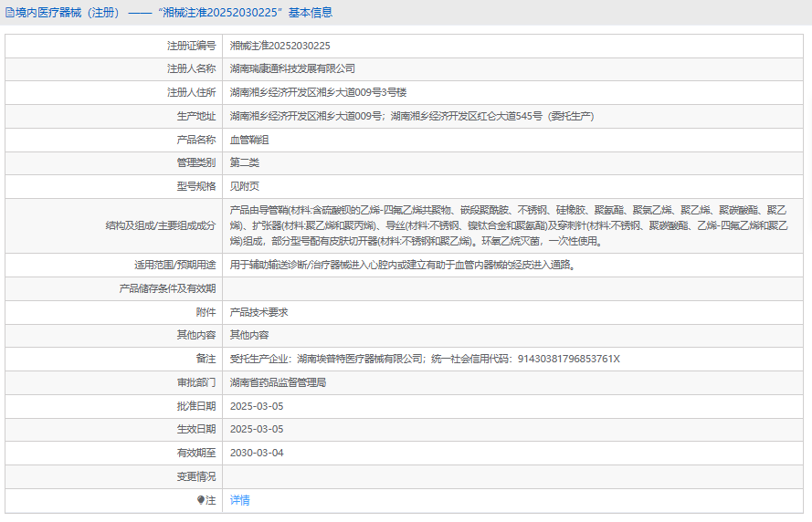
Task: Click the 产品储存条件及有效期 label
Action: click(167, 288)
